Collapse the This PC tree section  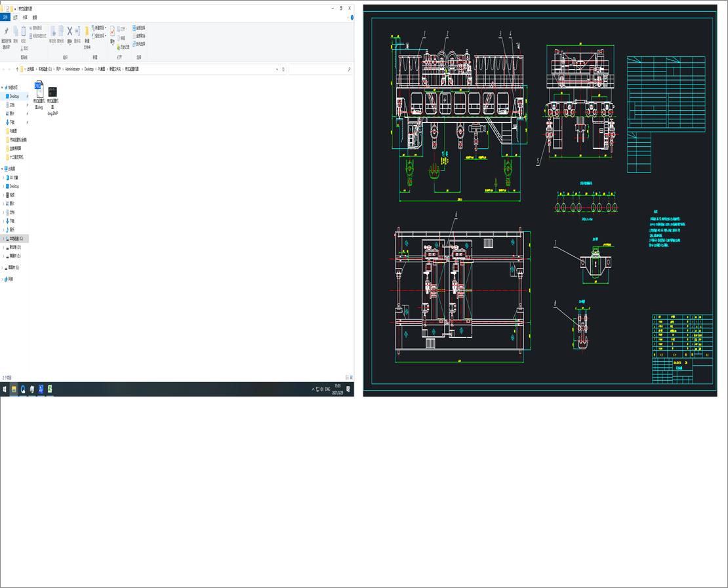coord(2,169)
